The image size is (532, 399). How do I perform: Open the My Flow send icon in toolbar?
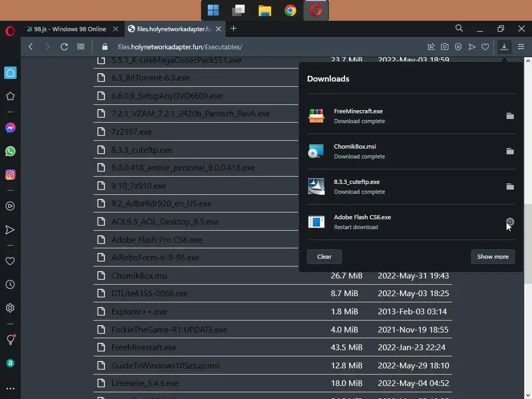[x=472, y=47]
